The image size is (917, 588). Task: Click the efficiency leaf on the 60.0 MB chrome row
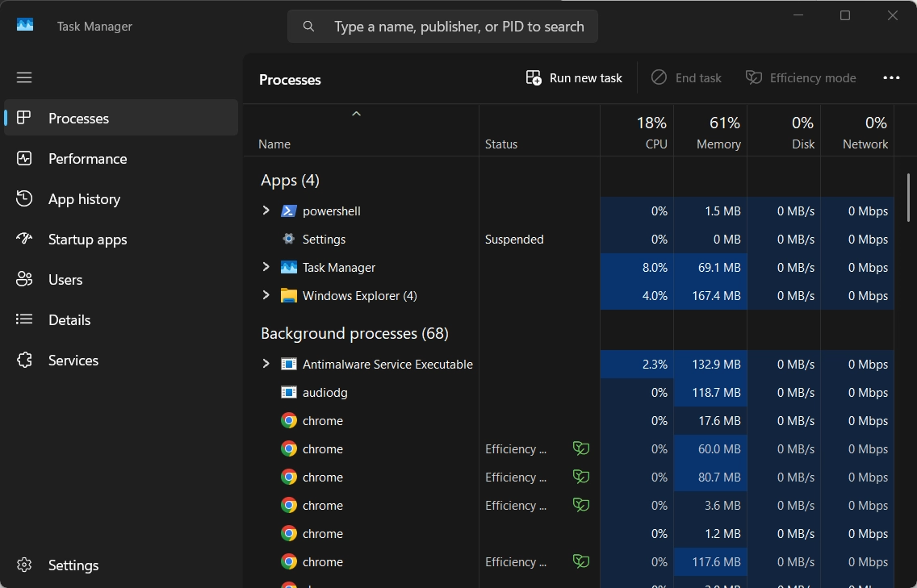tap(580, 448)
